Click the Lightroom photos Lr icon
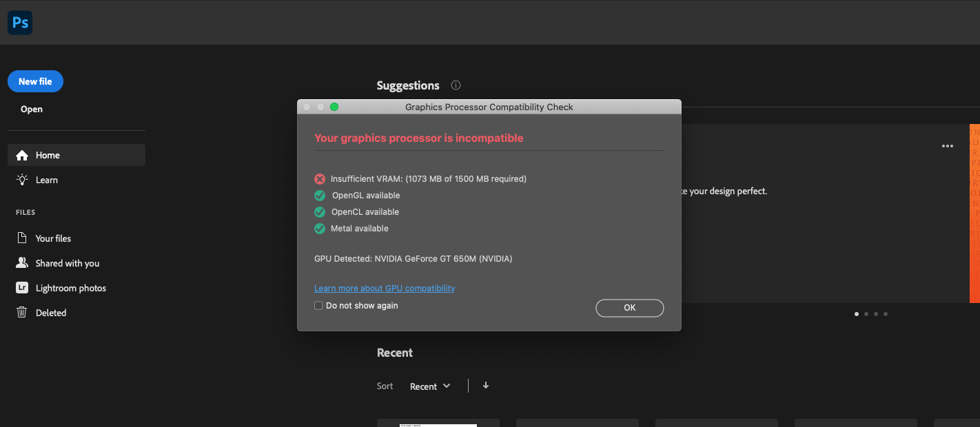This screenshot has height=427, width=980. point(22,288)
